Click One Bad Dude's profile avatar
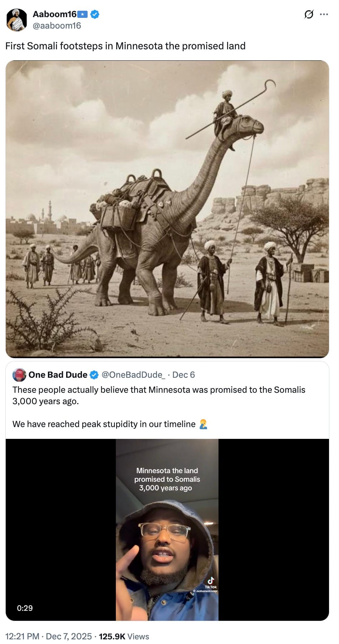This screenshot has height=644, width=339. pos(19,375)
